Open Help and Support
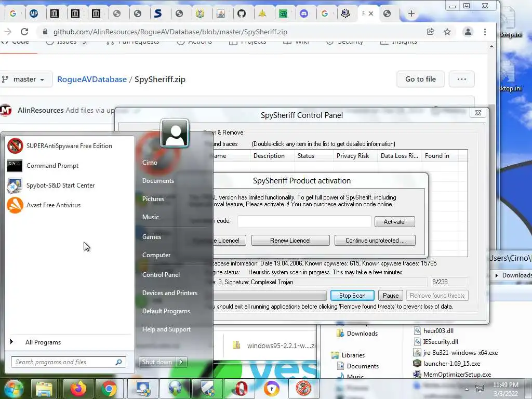This screenshot has height=399, width=532. (x=166, y=329)
